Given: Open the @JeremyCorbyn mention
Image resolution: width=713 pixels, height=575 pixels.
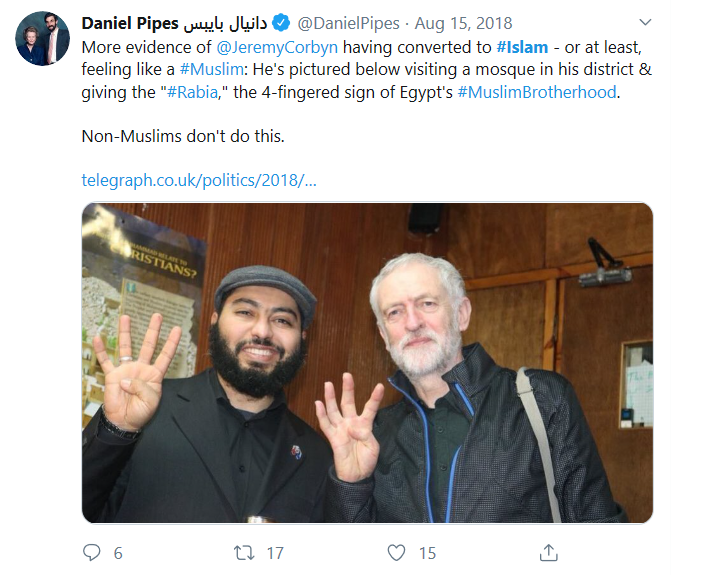Looking at the screenshot, I should [277, 47].
